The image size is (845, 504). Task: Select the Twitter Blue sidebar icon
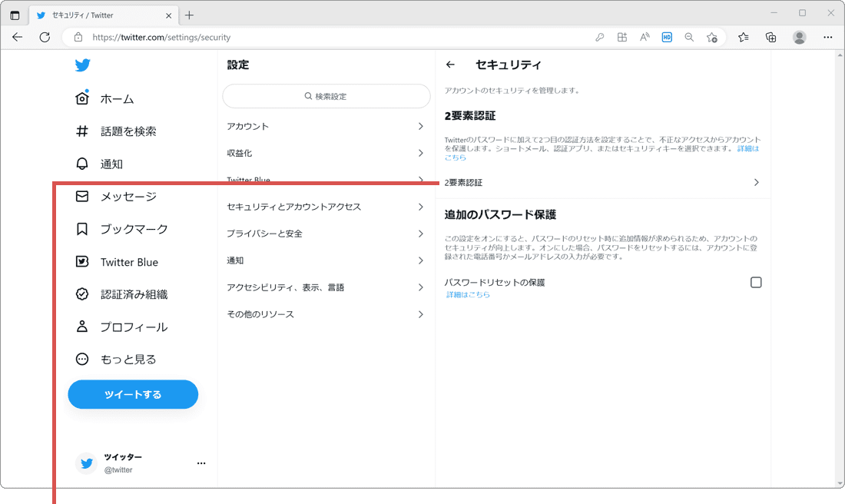(x=82, y=261)
